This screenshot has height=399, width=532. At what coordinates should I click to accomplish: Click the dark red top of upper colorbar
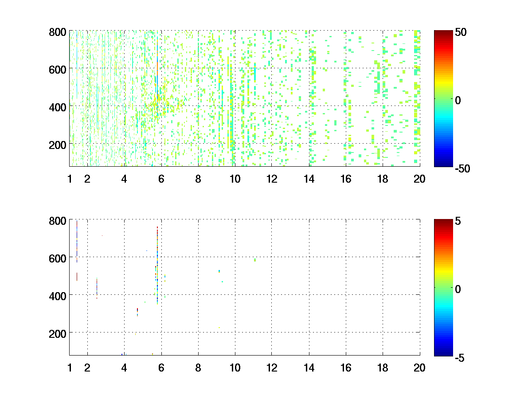coord(443,32)
